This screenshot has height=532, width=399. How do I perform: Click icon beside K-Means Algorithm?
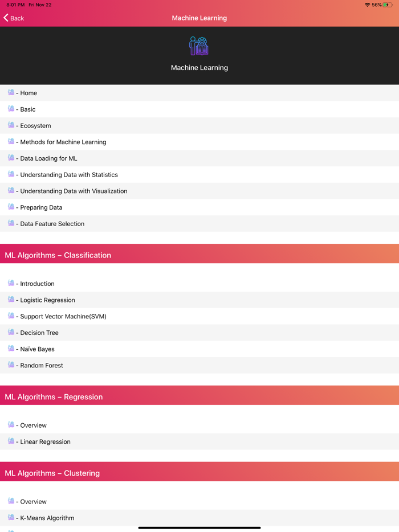(x=11, y=517)
